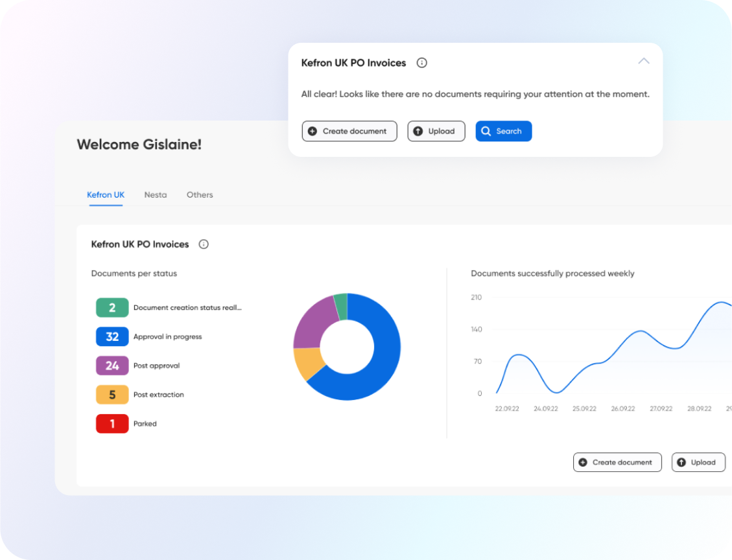Image resolution: width=732 pixels, height=560 pixels.
Task: Select red badge showing 1 parked document
Action: pos(112,423)
